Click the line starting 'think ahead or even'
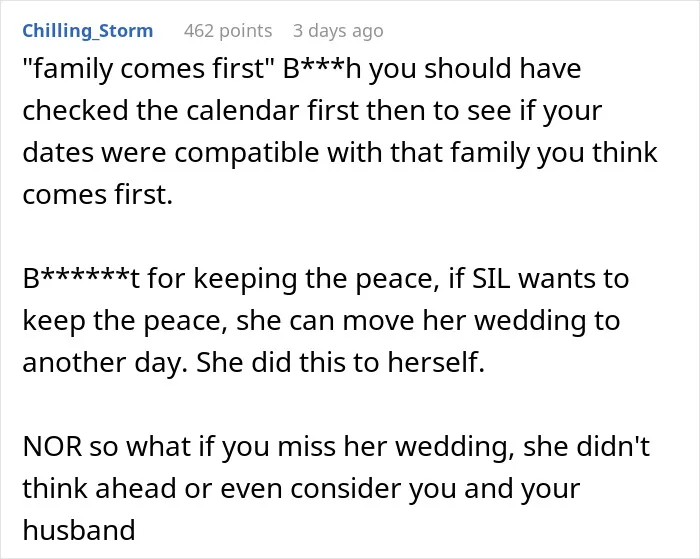Screen dimensions: 700x559 pos(301,488)
